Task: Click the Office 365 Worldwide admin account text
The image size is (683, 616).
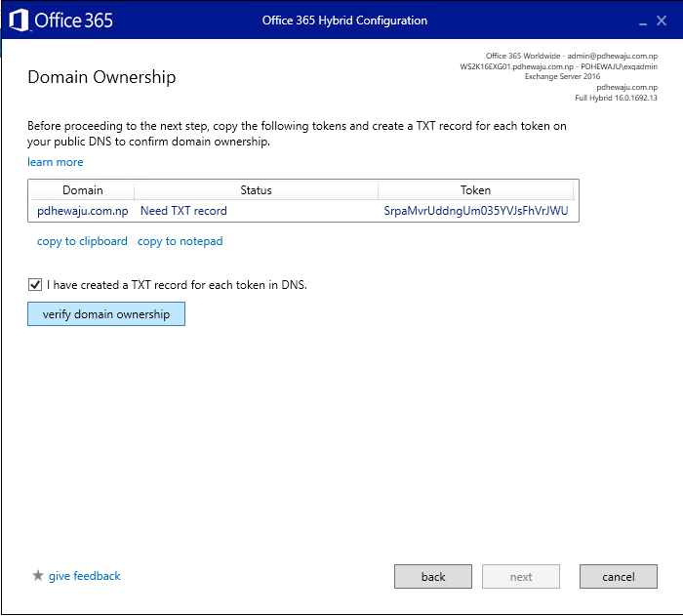Action: point(572,56)
